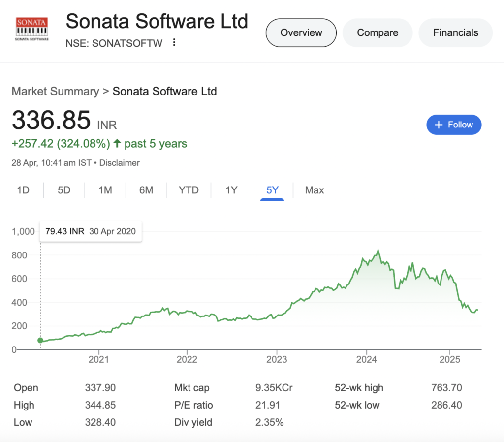Image resolution: width=504 pixels, height=442 pixels.
Task: Select the YTD time range
Action: click(189, 190)
